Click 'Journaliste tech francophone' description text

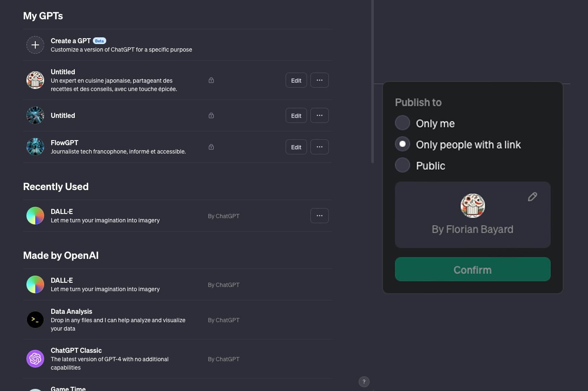tap(118, 151)
